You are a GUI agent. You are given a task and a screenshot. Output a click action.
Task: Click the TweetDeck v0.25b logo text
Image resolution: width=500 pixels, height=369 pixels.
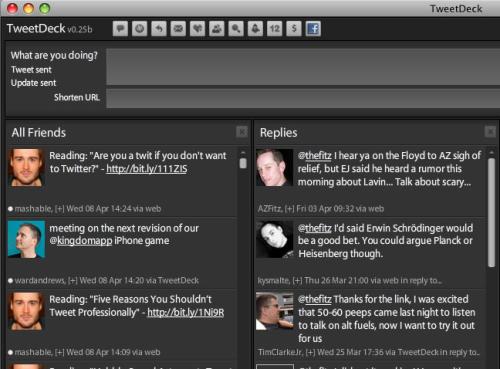pos(49,29)
